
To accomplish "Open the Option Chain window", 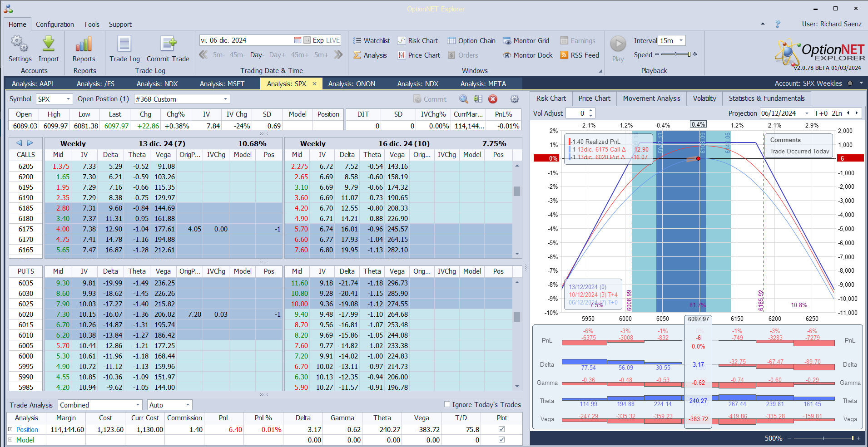I will coord(471,40).
